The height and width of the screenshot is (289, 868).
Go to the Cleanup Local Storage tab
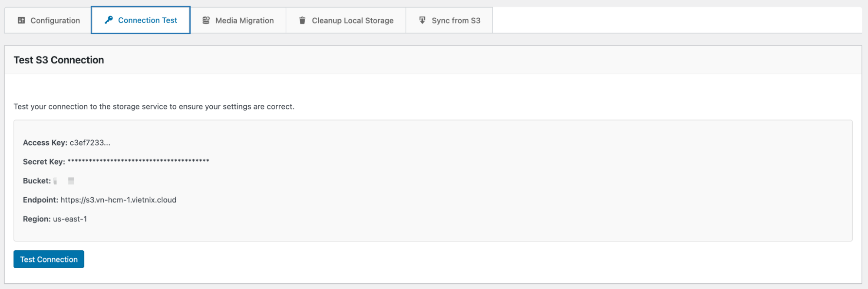[x=352, y=20]
